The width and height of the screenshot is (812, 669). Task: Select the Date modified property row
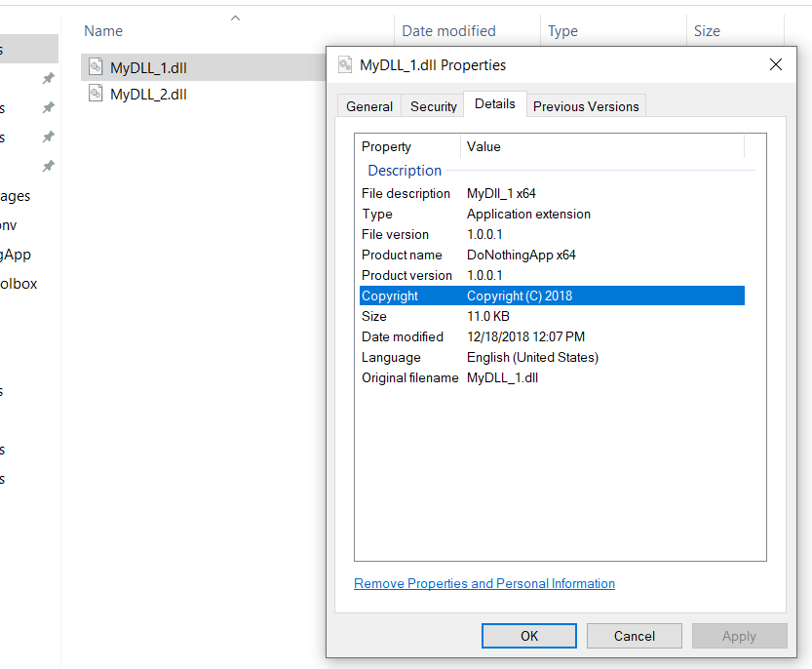pos(552,336)
